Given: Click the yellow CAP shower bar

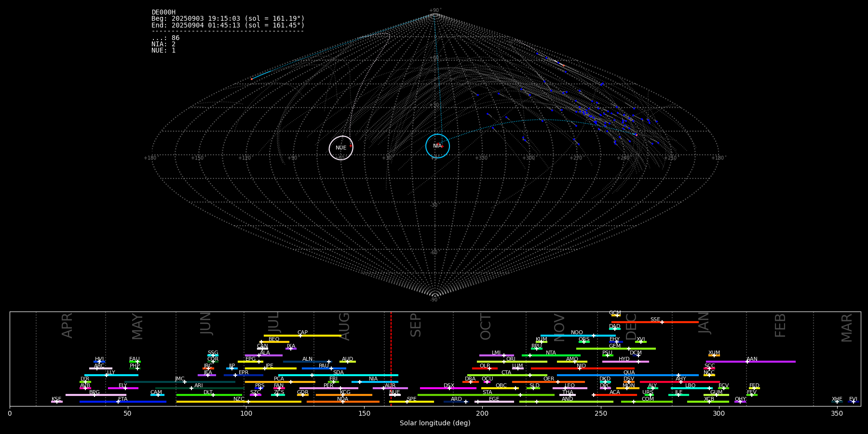Looking at the screenshot, I should (302, 336).
